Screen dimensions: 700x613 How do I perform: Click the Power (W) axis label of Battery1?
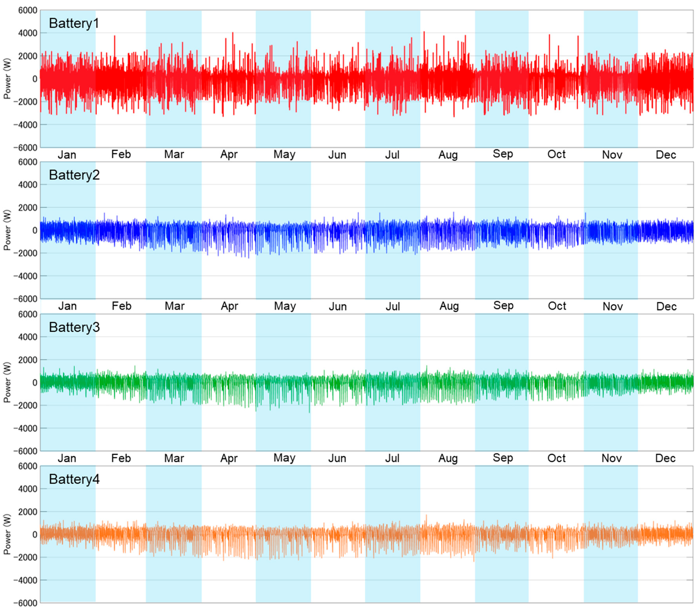[7, 79]
